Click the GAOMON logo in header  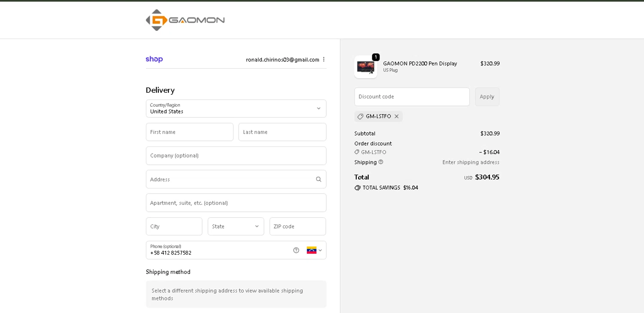185,20
